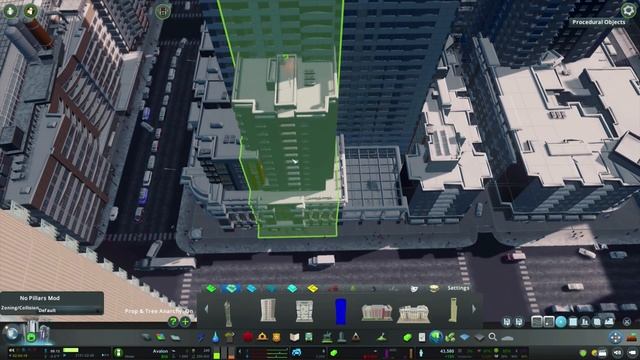
Task: Open the Electricity services menu
Action: pyautogui.click(x=201, y=337)
